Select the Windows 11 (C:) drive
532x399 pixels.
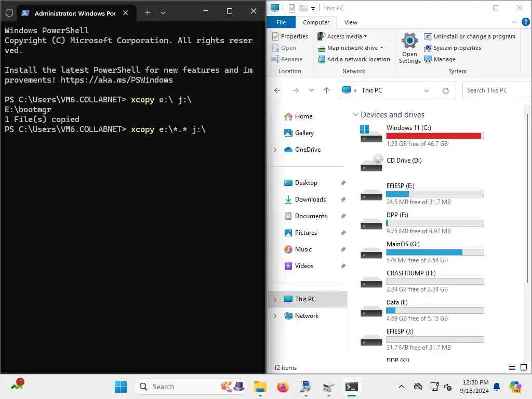(422, 135)
